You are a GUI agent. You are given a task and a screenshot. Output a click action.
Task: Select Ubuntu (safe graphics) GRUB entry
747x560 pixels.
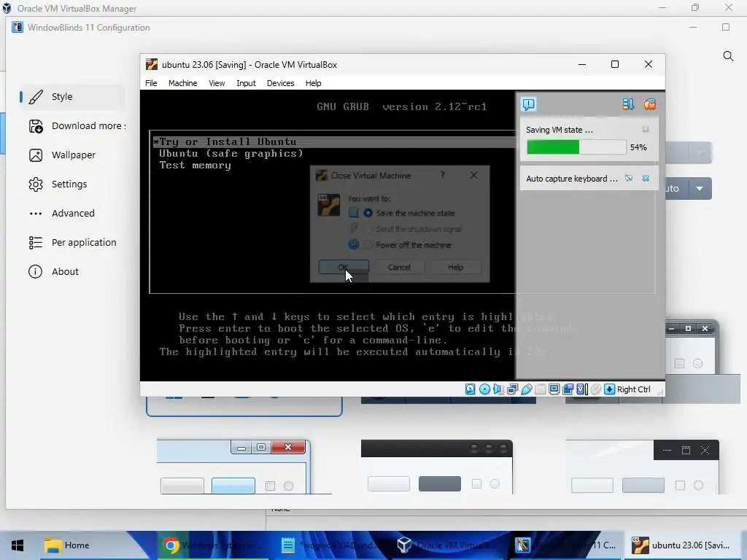(x=231, y=153)
